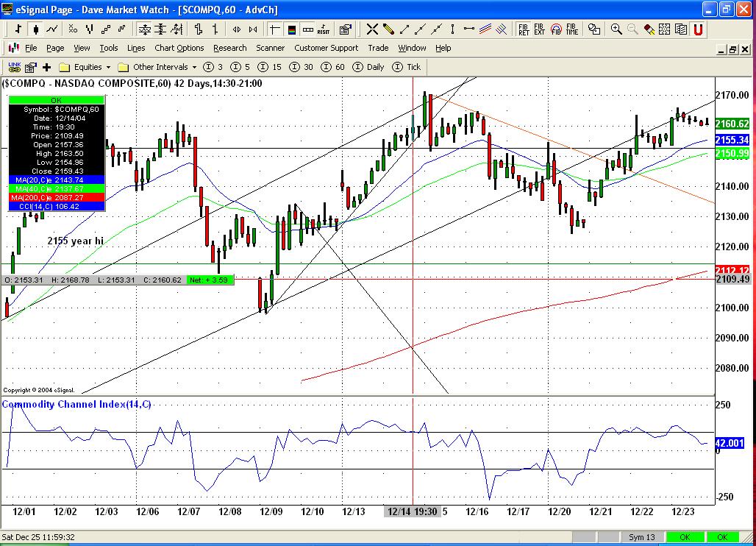
Task: Activate the FIB EXT extension tool
Action: (x=539, y=30)
